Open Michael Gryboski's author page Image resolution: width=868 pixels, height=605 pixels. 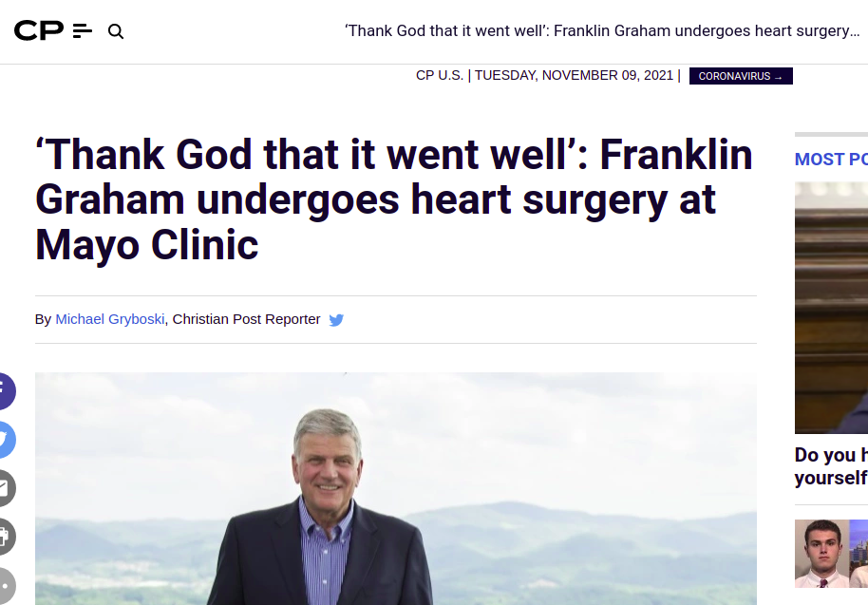110,319
